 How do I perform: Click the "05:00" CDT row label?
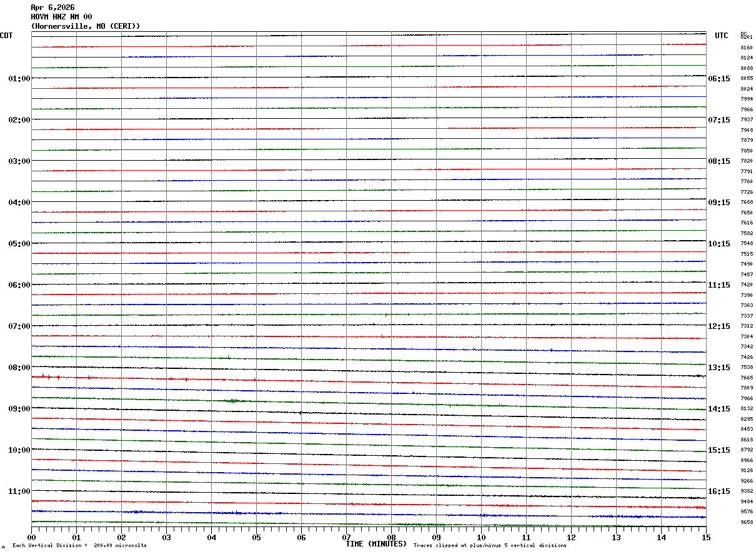click(x=19, y=244)
